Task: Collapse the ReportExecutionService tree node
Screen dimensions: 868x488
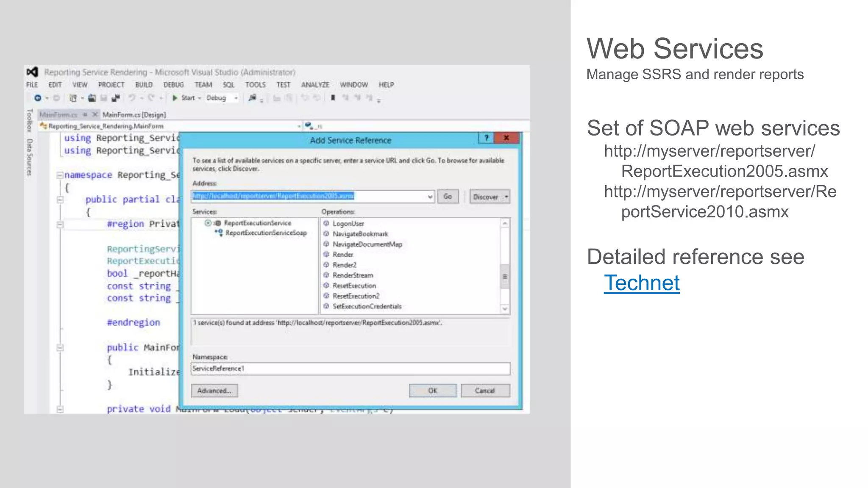Action: coord(208,223)
